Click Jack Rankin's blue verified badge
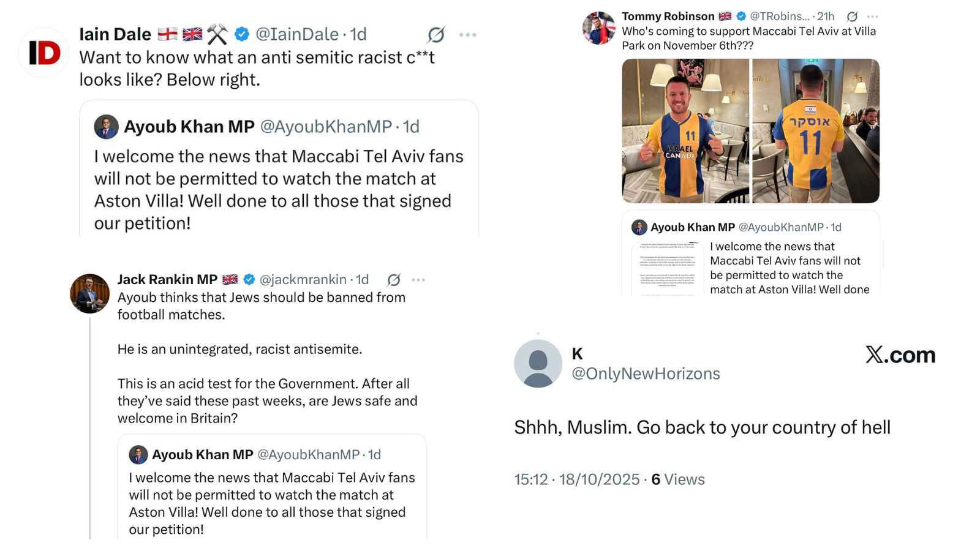Viewport: 980px width, 551px height. pos(249,280)
